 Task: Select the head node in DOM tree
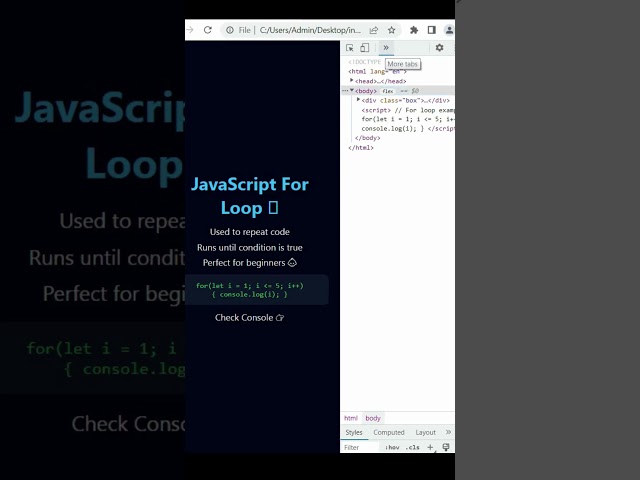pyautogui.click(x=380, y=81)
